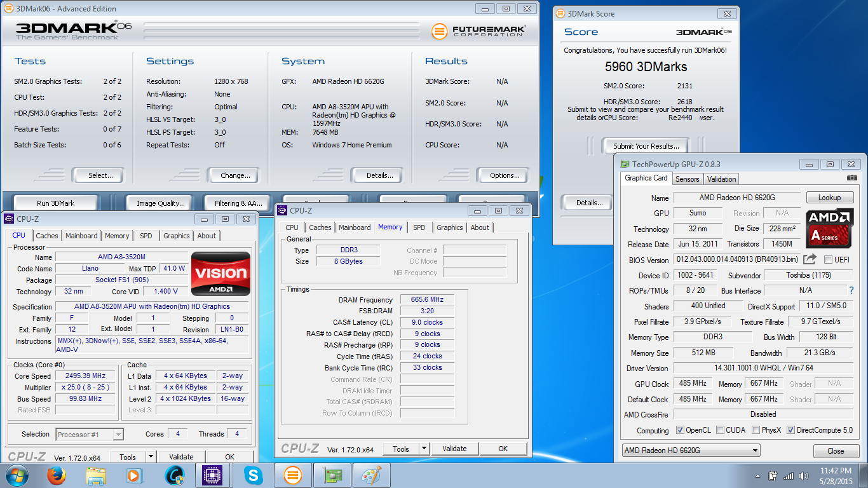Switch to the Validation tab in GPU-Z
The image size is (868, 488).
(x=721, y=179)
